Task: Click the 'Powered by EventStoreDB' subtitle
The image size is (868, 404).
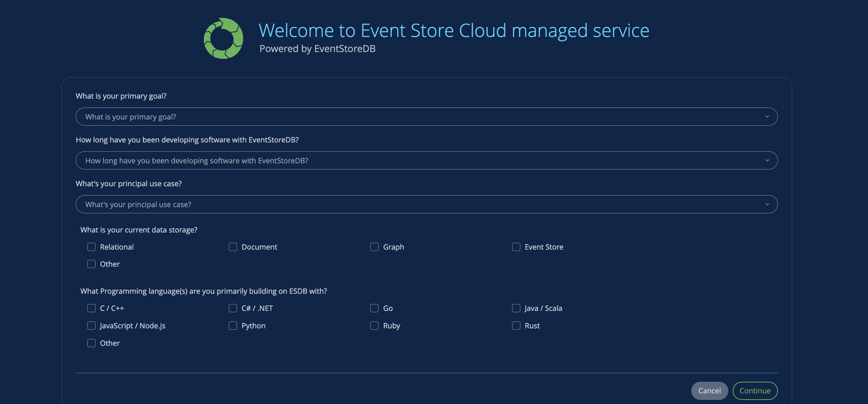Action: point(318,49)
